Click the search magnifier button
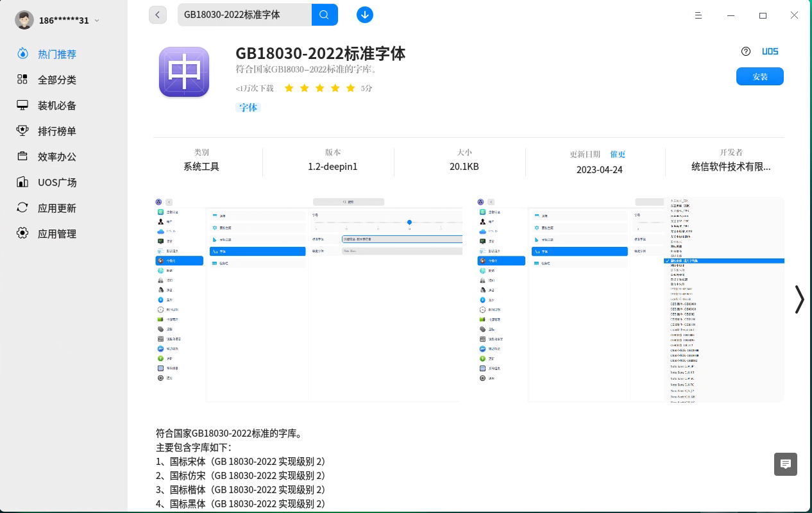The image size is (812, 513). [x=325, y=15]
